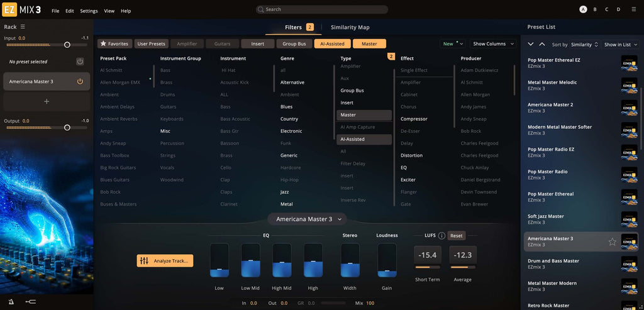This screenshot has height=310, width=644.
Task: Toggle the Insert filter chip
Action: 257,43
